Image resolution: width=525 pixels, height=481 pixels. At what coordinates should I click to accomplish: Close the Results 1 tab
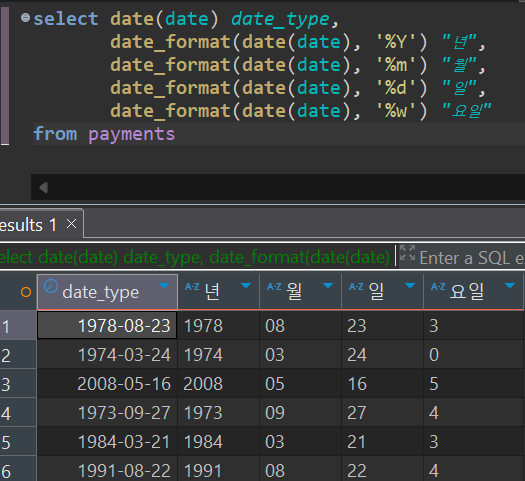71,224
